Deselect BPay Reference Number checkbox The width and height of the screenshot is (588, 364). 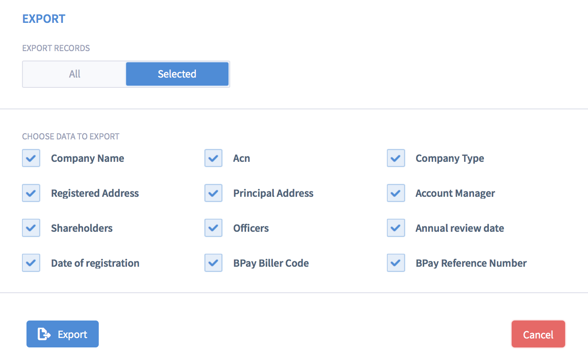tap(395, 263)
